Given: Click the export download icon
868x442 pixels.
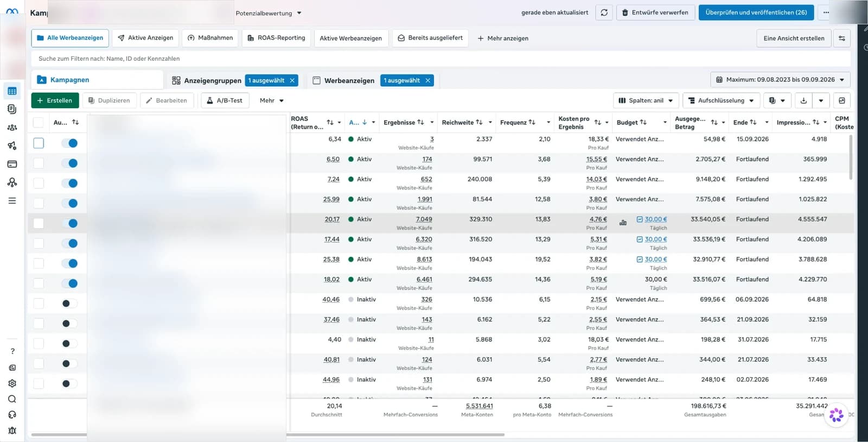Looking at the screenshot, I should (803, 100).
